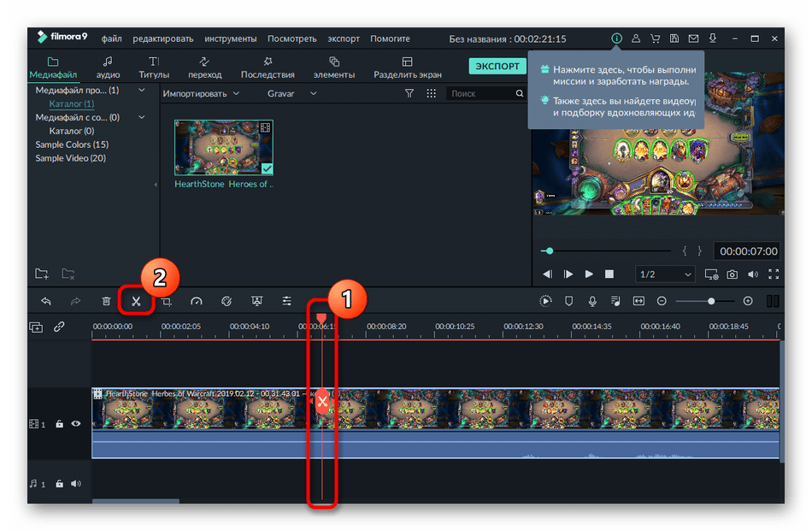Take a snapshot with camera icon

pos(733,274)
